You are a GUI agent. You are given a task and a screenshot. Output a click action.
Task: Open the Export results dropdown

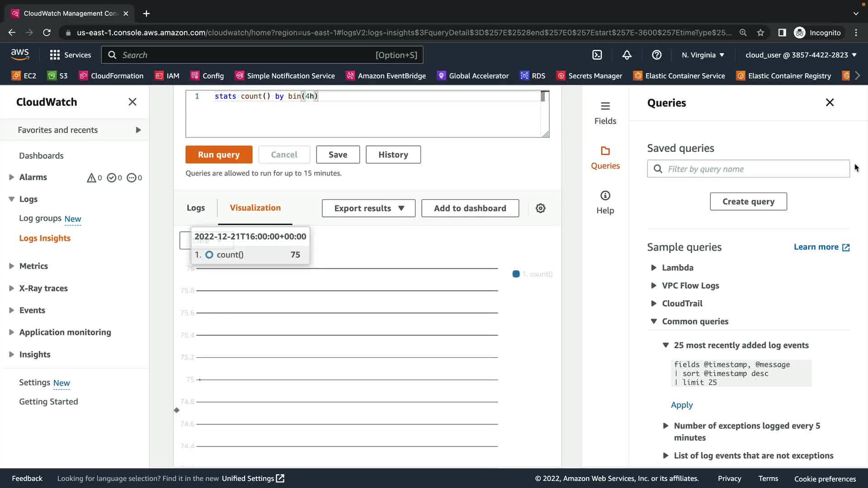tap(368, 208)
